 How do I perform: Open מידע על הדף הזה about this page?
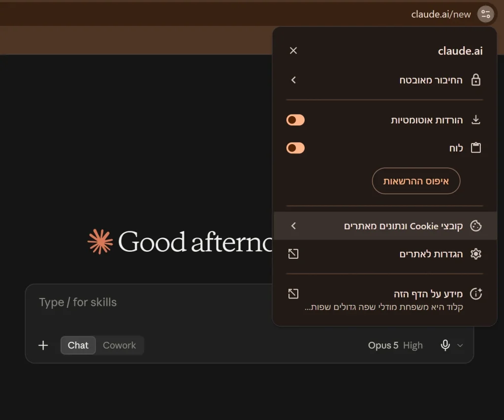(385, 300)
